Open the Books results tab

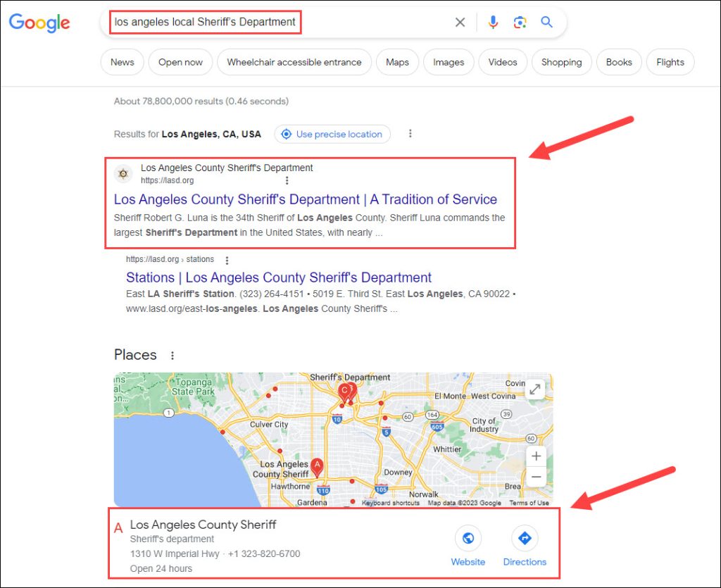pyautogui.click(x=619, y=62)
